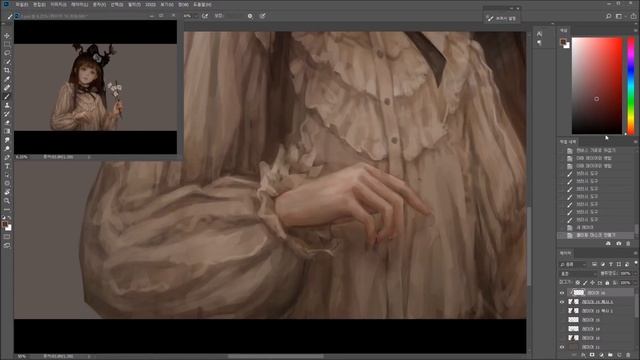Create new document from current history state
640x360 pixels.
tap(608, 243)
